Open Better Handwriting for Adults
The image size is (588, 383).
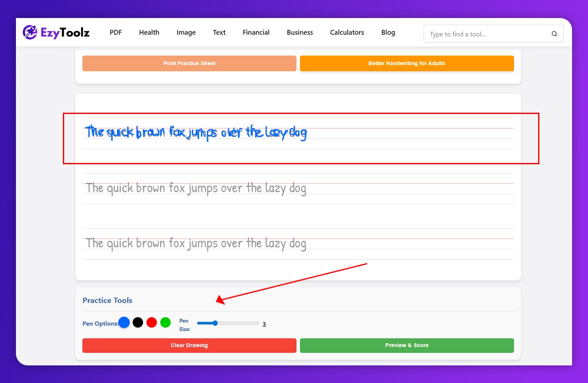[407, 63]
